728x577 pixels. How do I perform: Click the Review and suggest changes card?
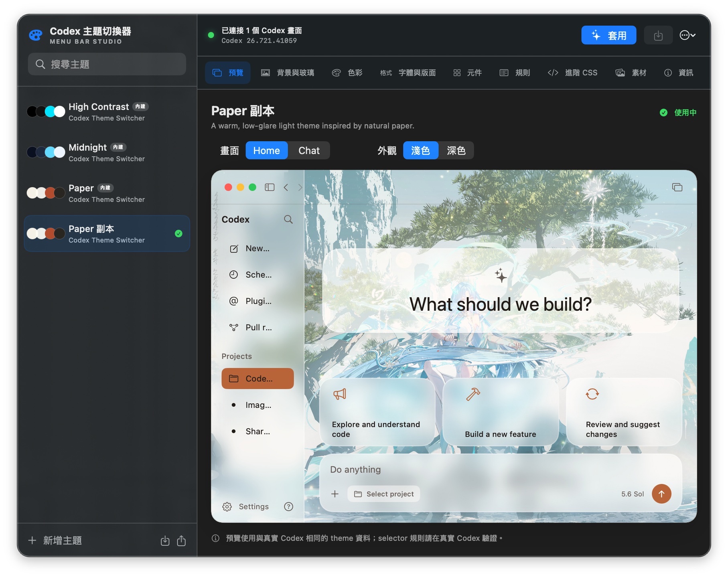click(624, 412)
